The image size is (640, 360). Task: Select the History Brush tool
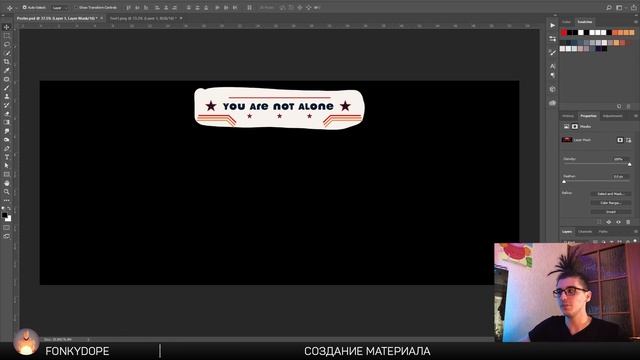pos(7,105)
